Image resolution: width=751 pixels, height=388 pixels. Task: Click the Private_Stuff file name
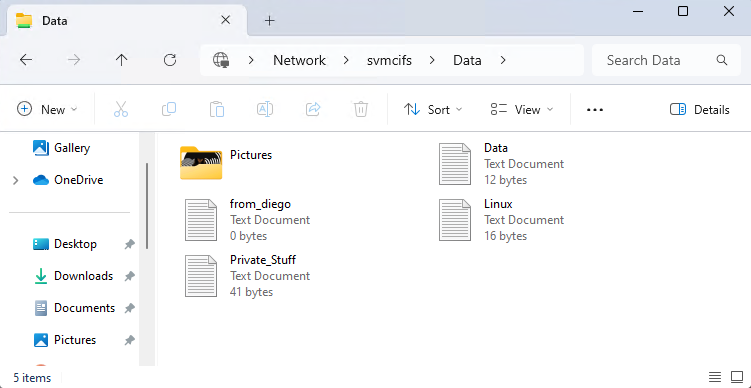point(263,260)
